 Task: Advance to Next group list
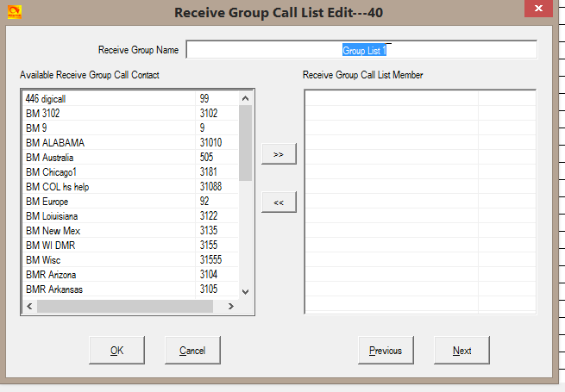461,350
